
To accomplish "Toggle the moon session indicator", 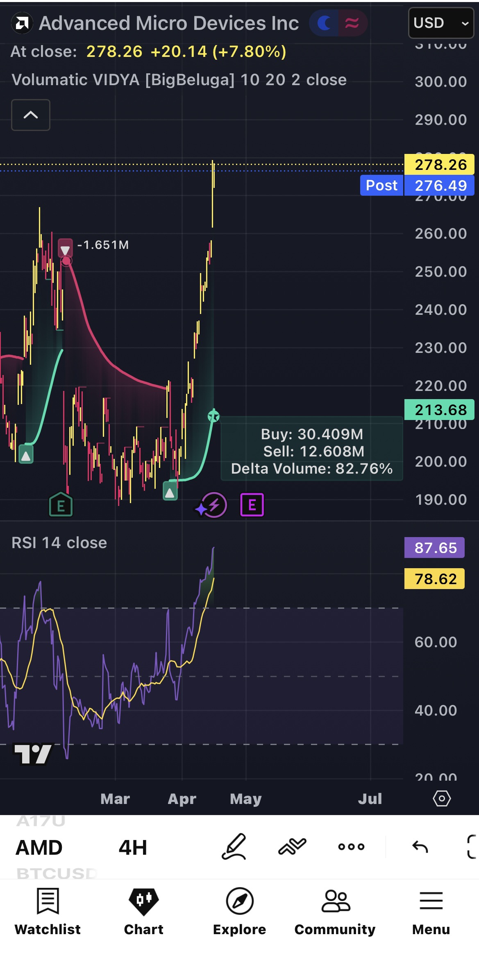I will pos(324,23).
